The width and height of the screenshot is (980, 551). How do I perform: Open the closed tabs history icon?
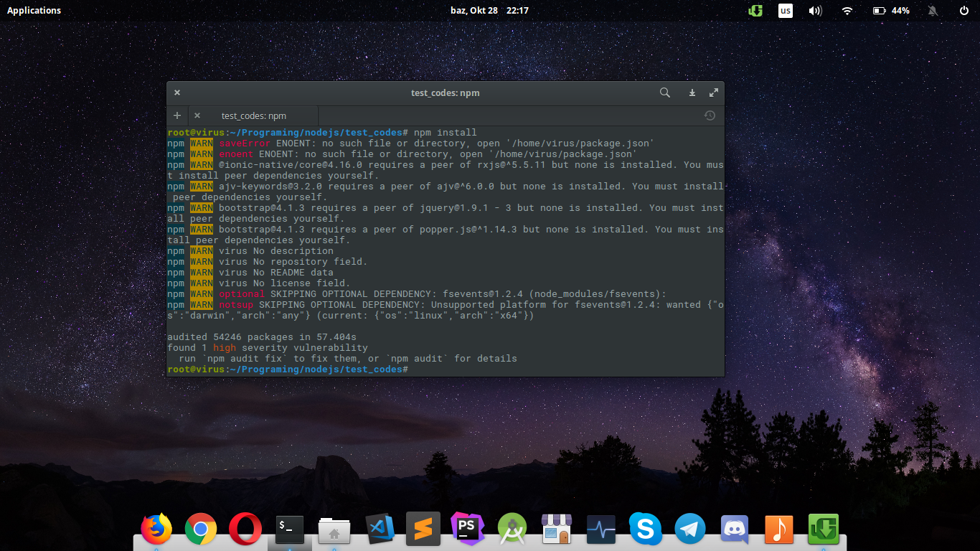[710, 116]
